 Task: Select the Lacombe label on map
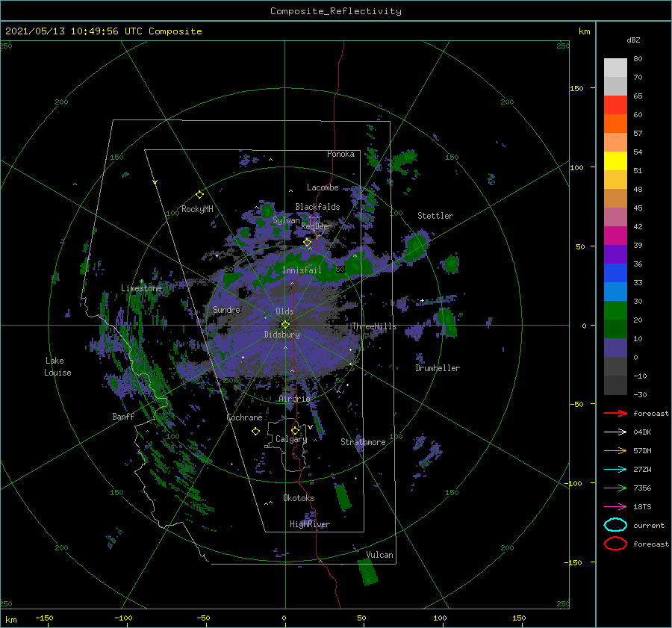[x=323, y=187]
